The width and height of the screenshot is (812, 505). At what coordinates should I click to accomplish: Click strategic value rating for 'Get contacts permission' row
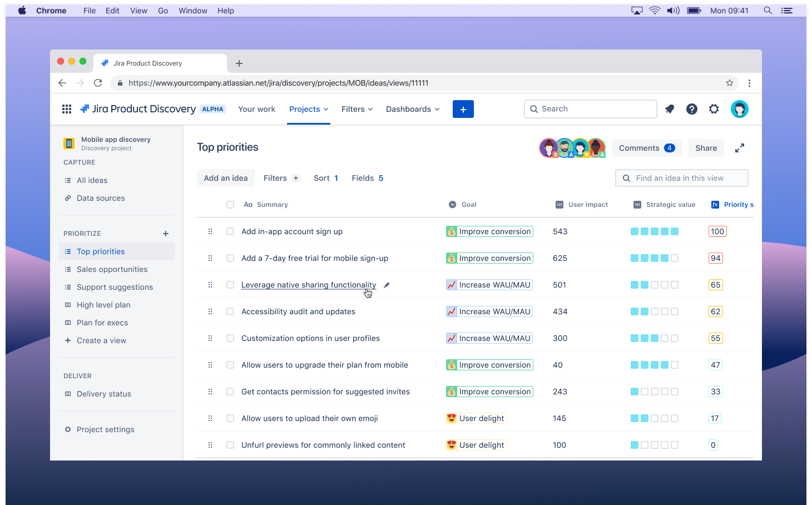655,392
